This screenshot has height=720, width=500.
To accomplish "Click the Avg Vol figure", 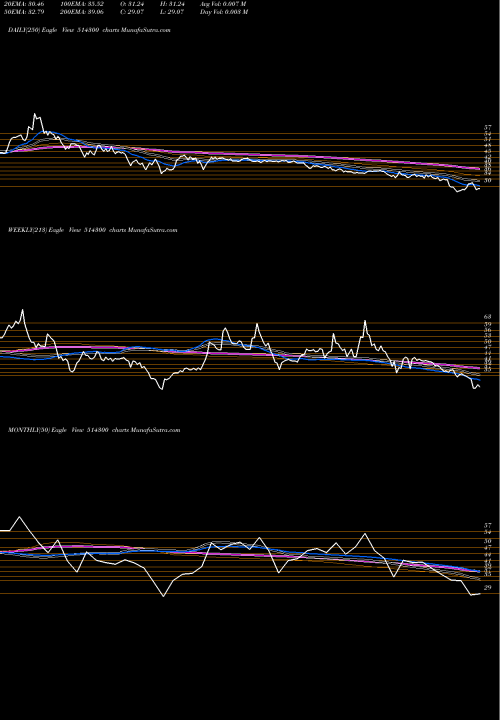I will [x=223, y=4].
